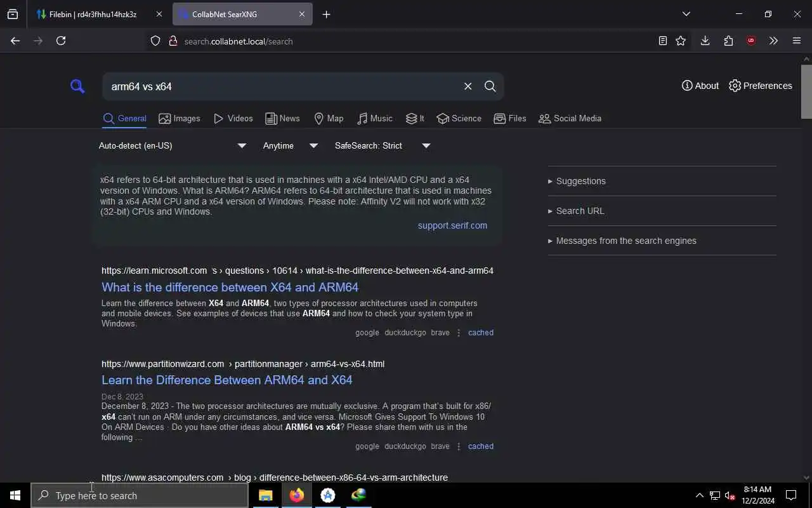This screenshot has width=812, height=508.
Task: Open the language Auto-detect dropdown
Action: (173, 146)
